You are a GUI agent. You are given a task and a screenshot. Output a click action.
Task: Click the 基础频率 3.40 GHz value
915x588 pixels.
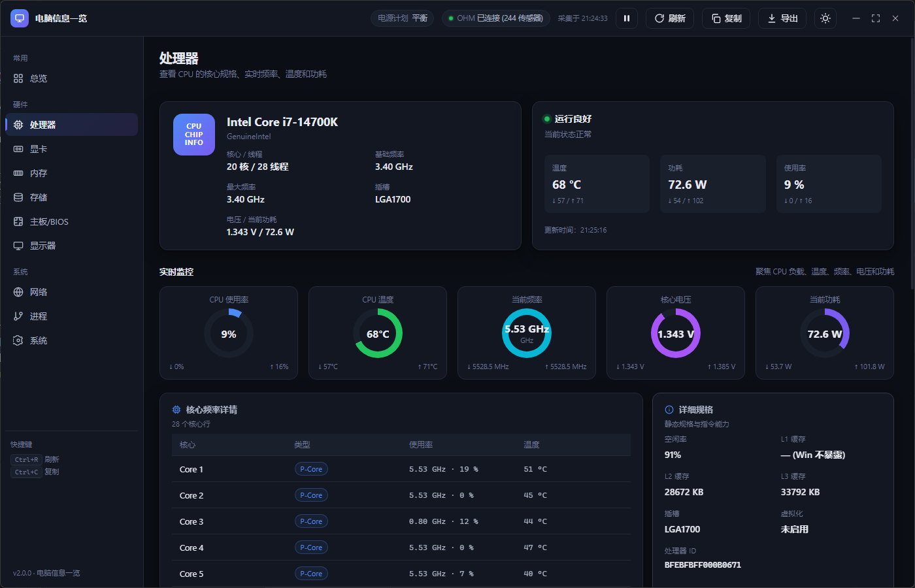(x=393, y=167)
